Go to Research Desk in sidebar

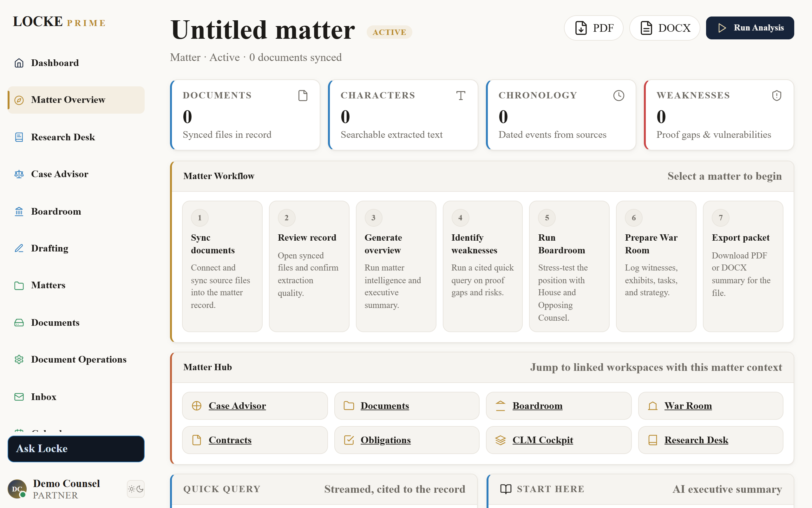76,137
